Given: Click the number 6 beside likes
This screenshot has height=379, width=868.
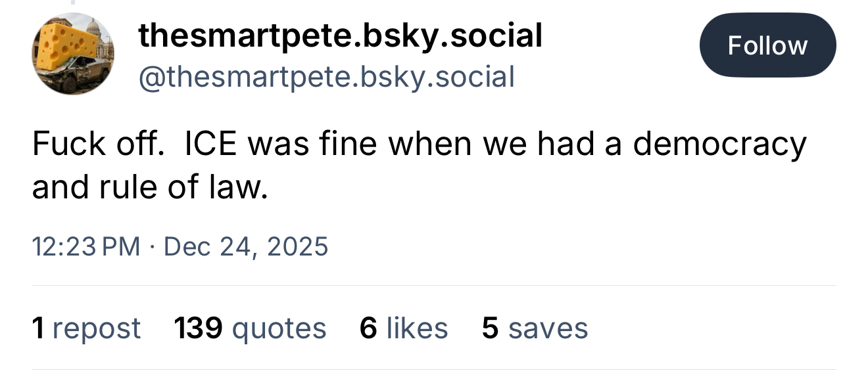Looking at the screenshot, I should (368, 328).
